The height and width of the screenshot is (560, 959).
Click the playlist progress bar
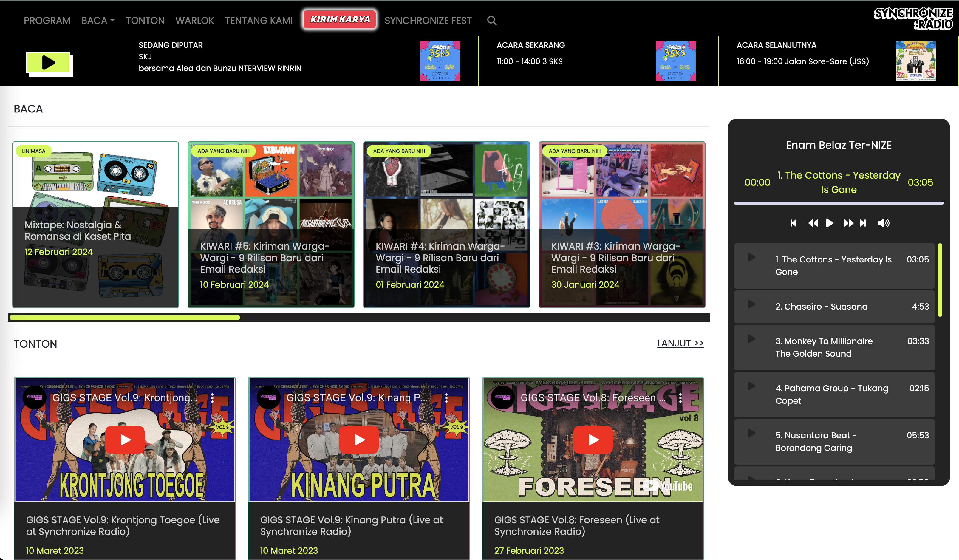[839, 203]
